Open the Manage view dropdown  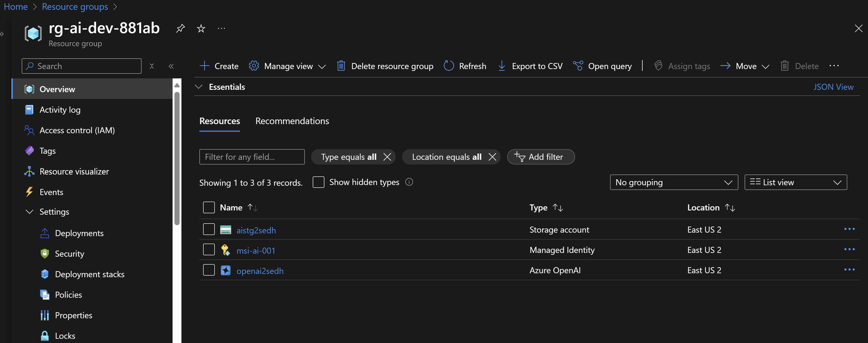(287, 66)
